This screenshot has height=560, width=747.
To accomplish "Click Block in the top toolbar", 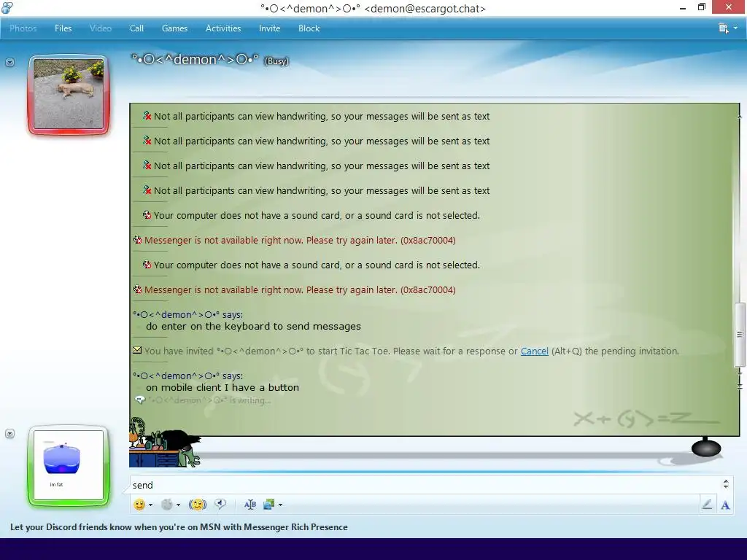I will coord(309,28).
